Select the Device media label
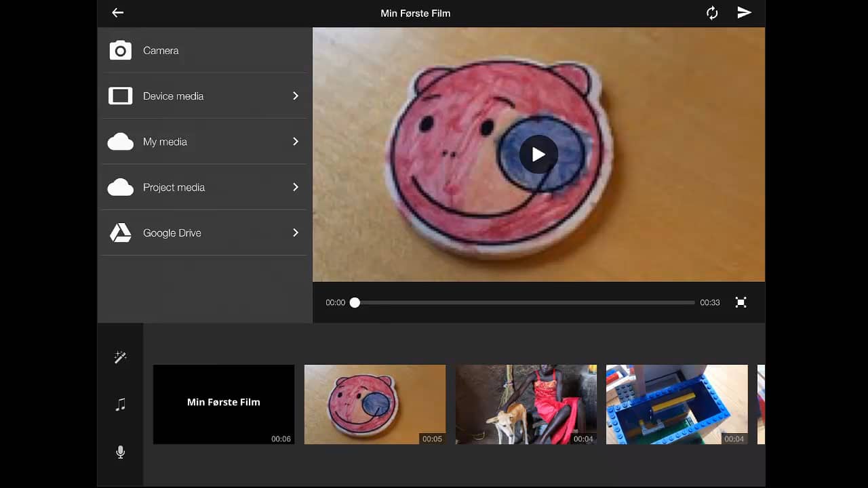 tap(173, 96)
